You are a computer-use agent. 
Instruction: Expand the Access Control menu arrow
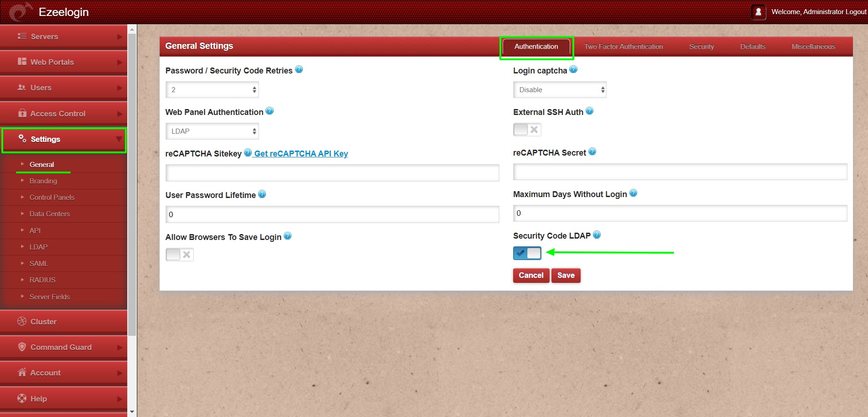[120, 114]
